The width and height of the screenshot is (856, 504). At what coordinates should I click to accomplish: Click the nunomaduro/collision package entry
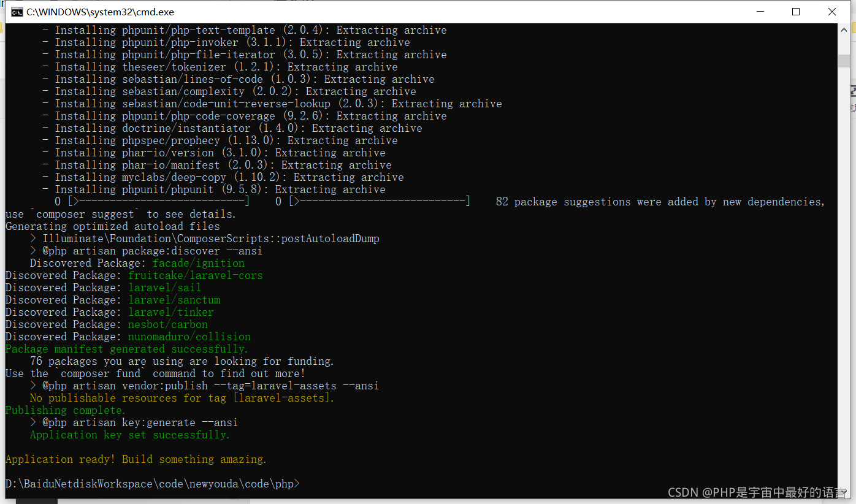(189, 336)
